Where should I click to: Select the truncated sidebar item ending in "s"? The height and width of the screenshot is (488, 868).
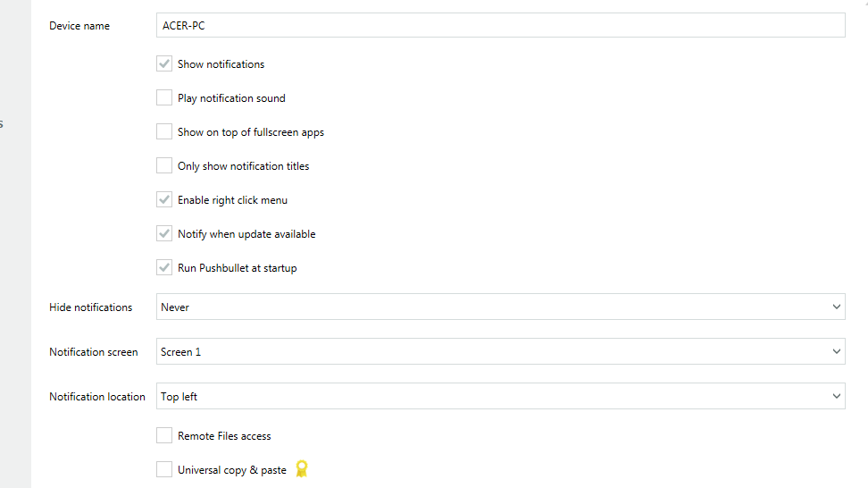tap(2, 124)
